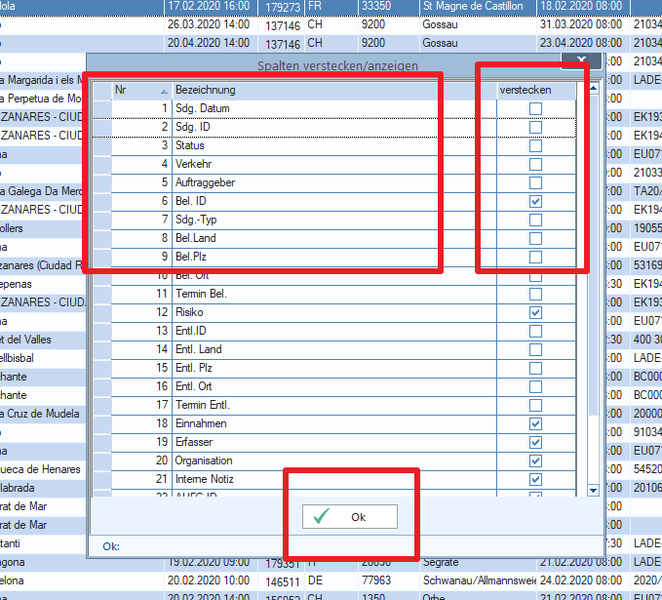
Task: Select the 'Bel.Plz' row
Action: coord(334,257)
